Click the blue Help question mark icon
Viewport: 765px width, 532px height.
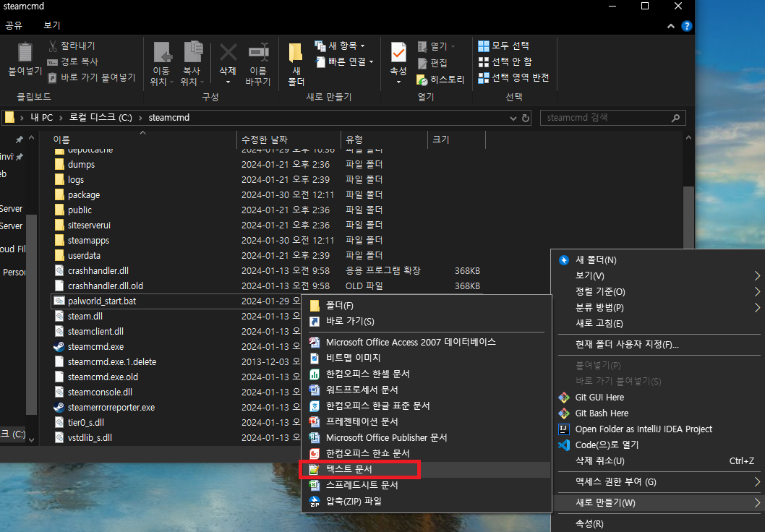(x=686, y=26)
